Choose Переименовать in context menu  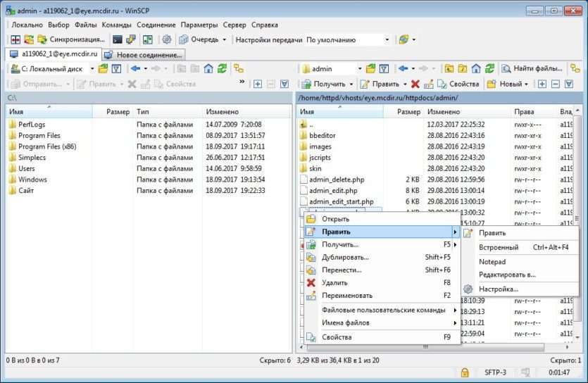coord(382,295)
